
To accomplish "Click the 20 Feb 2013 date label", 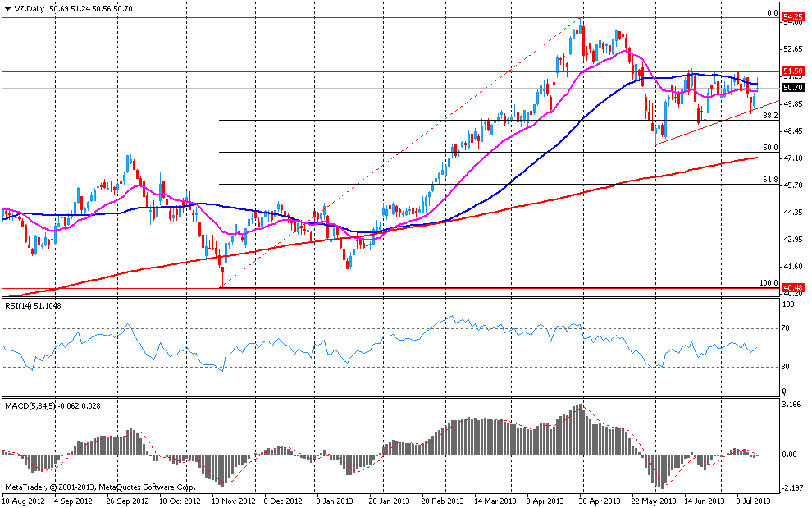I will 441,501.
